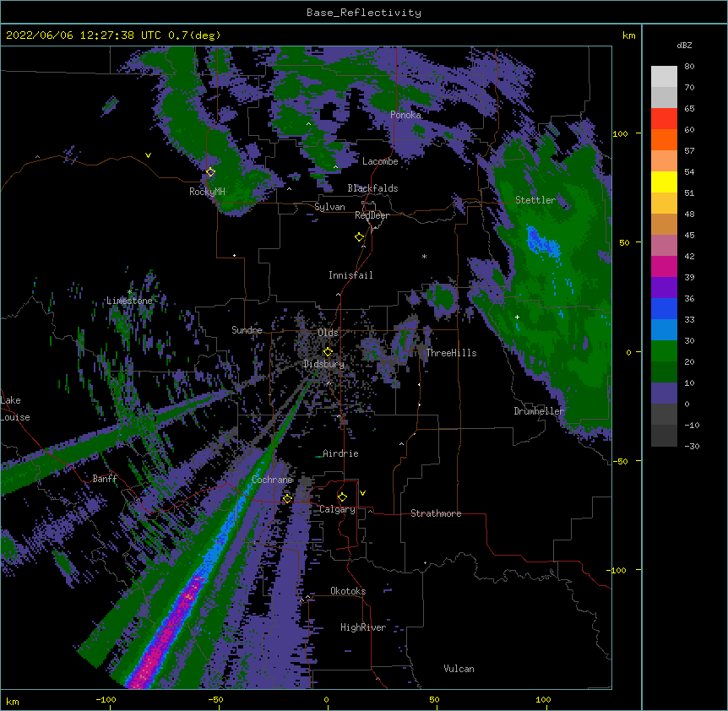This screenshot has width=728, height=711.
Task: Select the Lacombe city label
Action: [380, 161]
